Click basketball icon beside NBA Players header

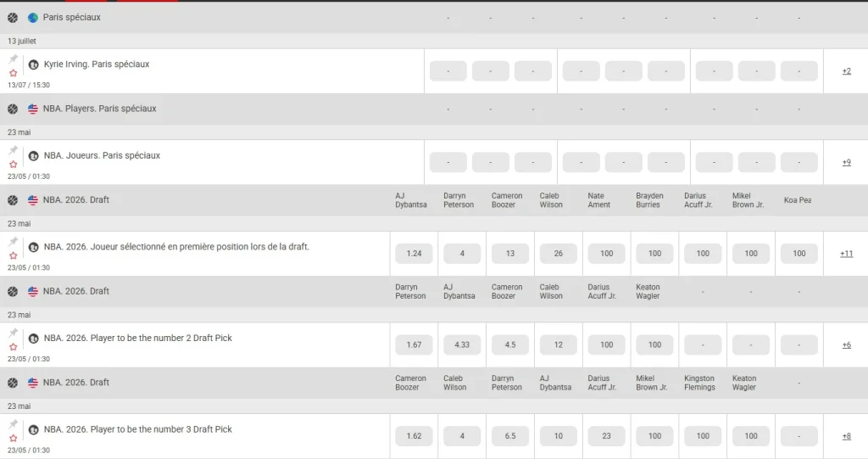point(13,109)
